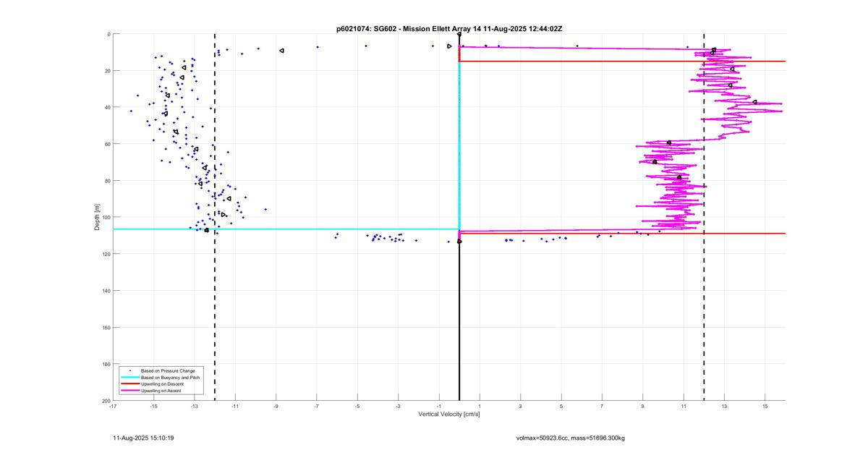Click the y-axis depth tick label '180'
The width and height of the screenshot is (868, 450).
pos(106,364)
